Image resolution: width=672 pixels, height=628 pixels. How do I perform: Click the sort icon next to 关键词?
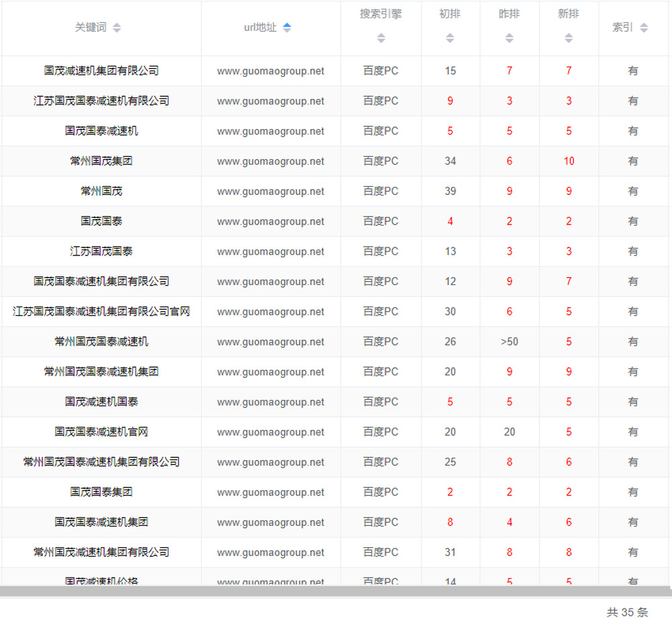point(117,28)
